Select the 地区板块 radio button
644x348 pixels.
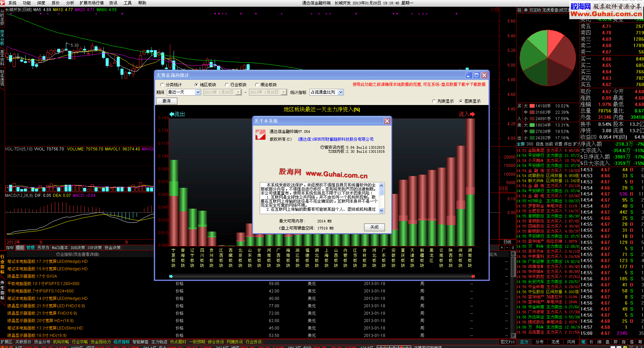(196, 85)
